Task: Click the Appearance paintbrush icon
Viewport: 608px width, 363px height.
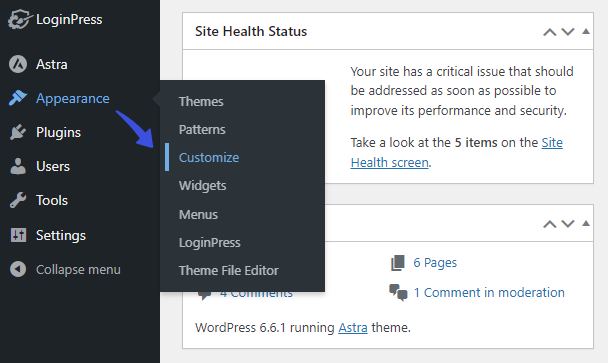Action: [18, 99]
